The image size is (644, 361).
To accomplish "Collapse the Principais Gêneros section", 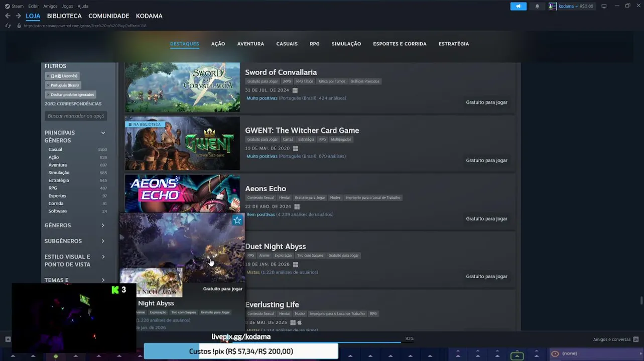I will (x=103, y=133).
